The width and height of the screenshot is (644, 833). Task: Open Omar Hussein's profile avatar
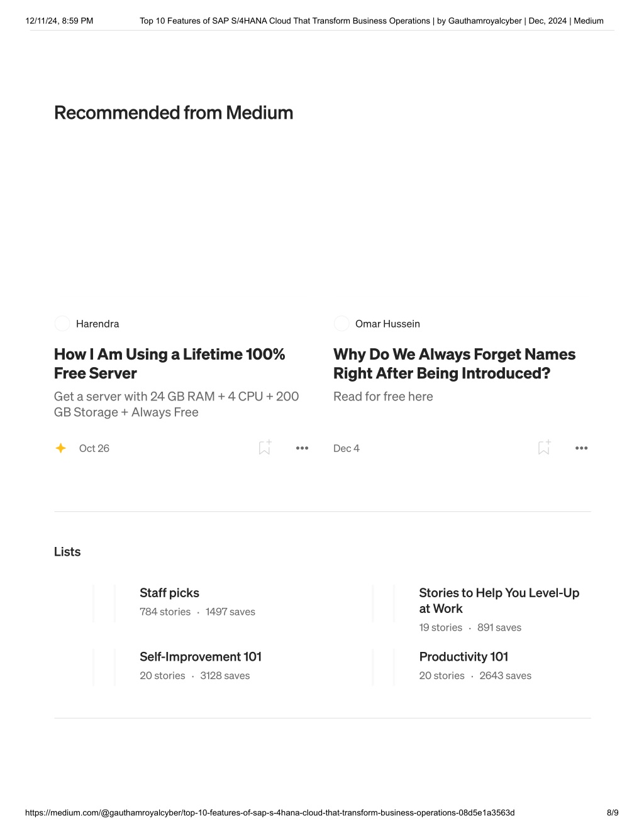(x=341, y=324)
